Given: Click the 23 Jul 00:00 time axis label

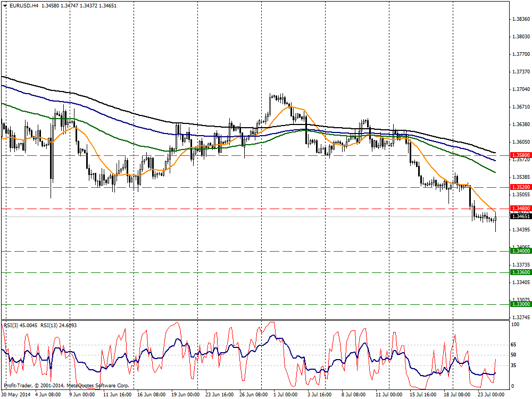Looking at the screenshot, I should point(491,395).
